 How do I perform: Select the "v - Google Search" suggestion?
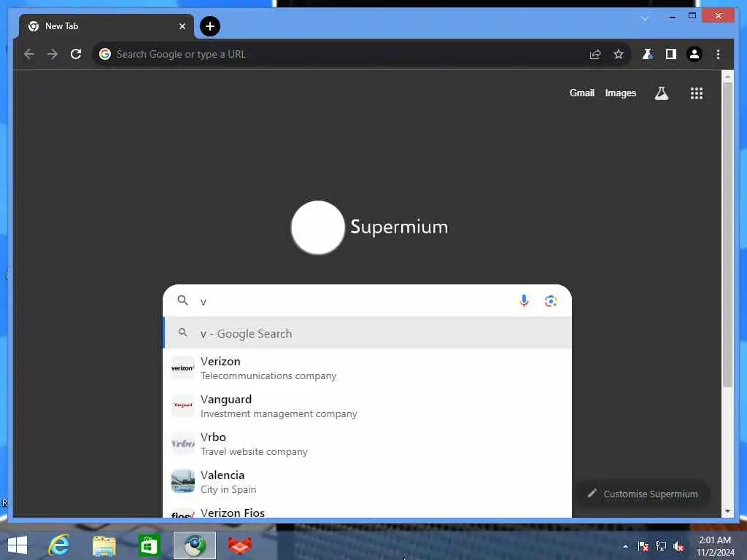[368, 333]
